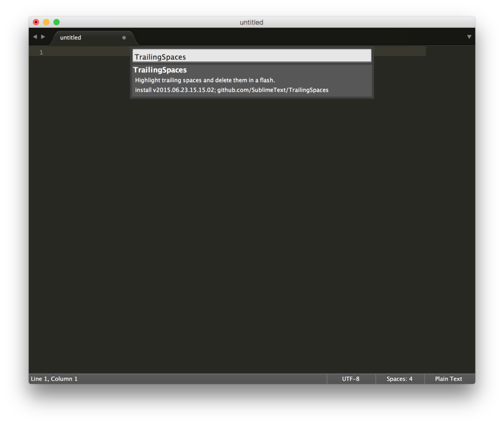This screenshot has height=425, width=504.
Task: Click line number 1 in gutter
Action: point(41,52)
